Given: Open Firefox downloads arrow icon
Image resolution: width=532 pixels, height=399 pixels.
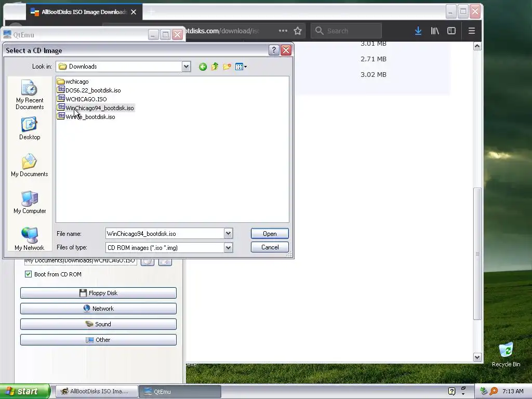Looking at the screenshot, I should [418, 31].
